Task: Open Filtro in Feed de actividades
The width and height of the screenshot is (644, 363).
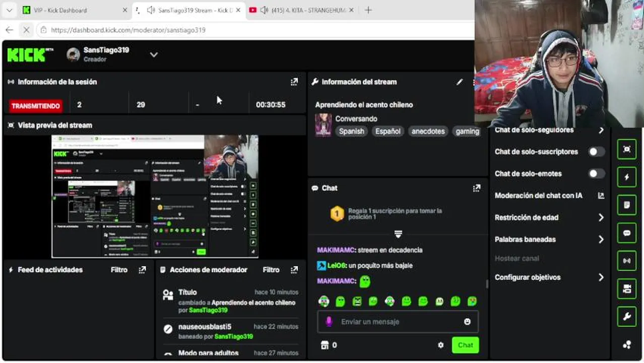Action: [x=119, y=270]
